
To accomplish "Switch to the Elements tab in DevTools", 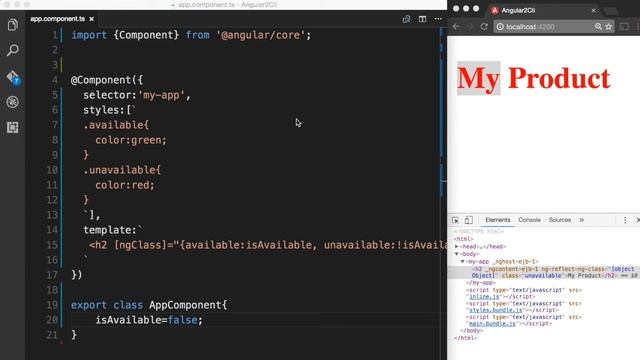I will click(x=498, y=220).
